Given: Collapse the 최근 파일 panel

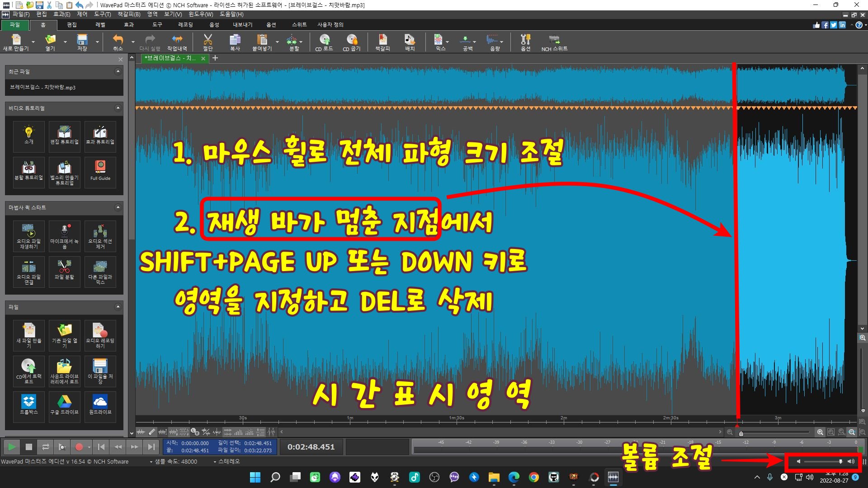Looking at the screenshot, I should tap(118, 71).
